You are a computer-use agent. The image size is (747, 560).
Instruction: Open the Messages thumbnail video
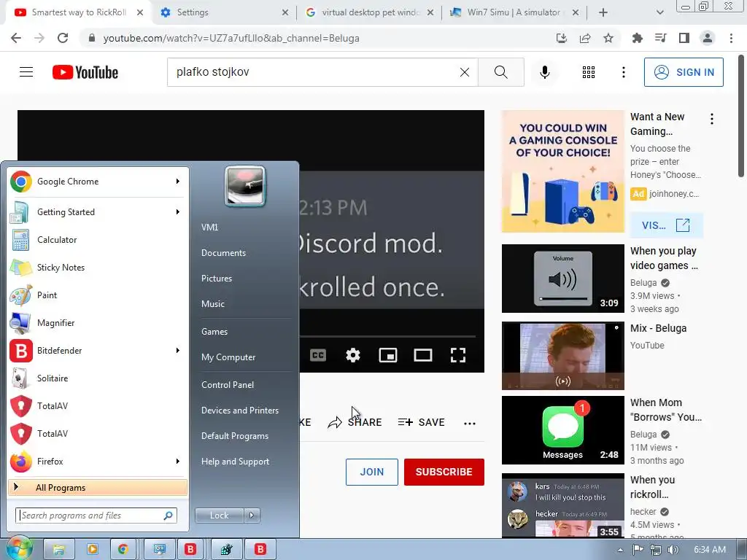click(x=562, y=430)
